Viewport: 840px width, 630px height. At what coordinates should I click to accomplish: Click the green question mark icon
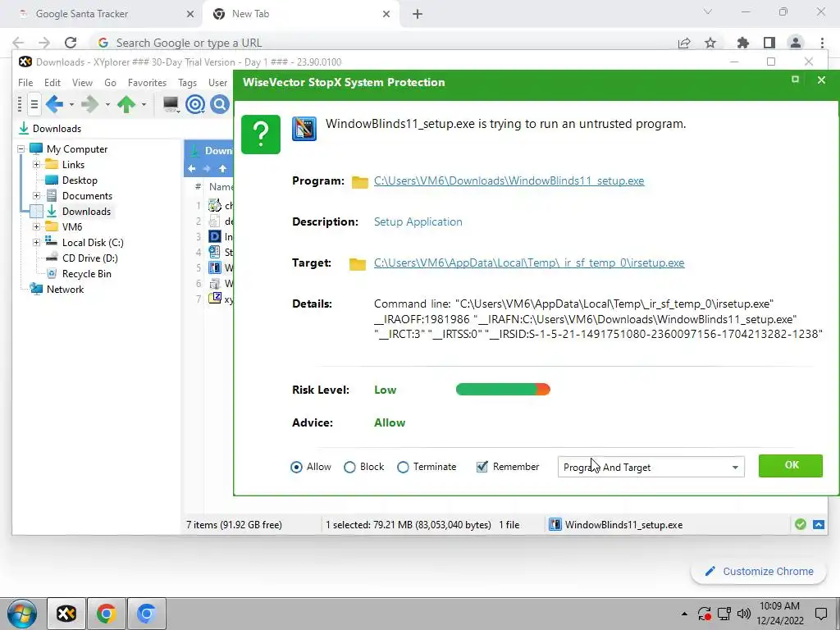click(261, 134)
